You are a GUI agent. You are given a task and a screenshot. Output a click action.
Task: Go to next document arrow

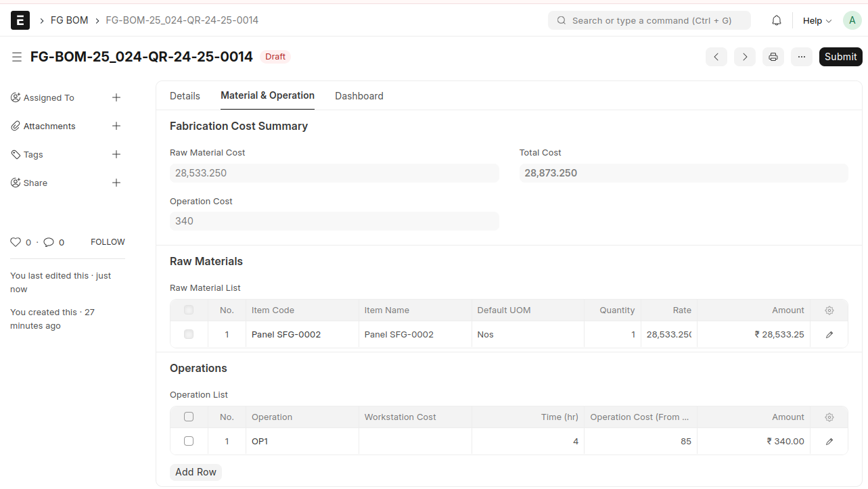[744, 57]
